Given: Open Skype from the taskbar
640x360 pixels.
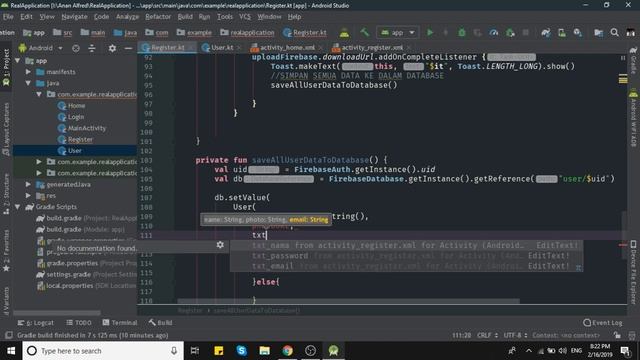Looking at the screenshot, I should [x=241, y=351].
